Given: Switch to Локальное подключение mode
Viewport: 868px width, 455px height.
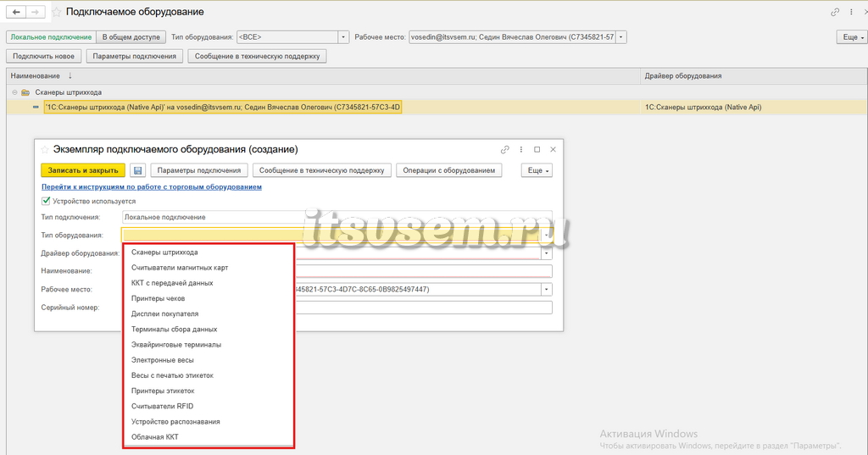Looking at the screenshot, I should pos(51,37).
